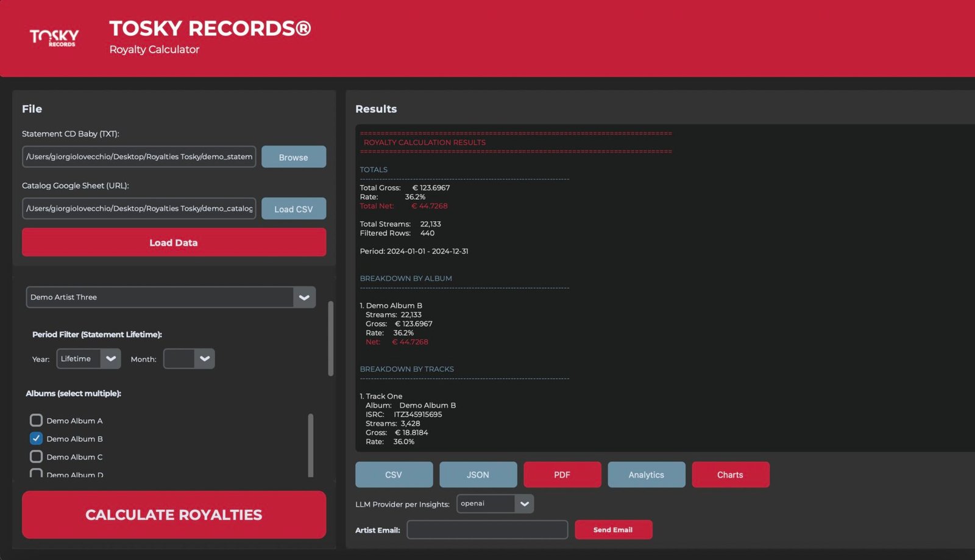Viewport: 975px width, 560px height.
Task: Check the Demo Album A checkbox
Action: [36, 420]
